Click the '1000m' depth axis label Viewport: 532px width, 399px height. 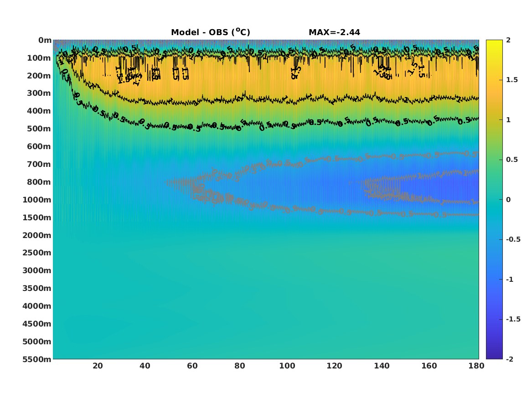pos(37,200)
